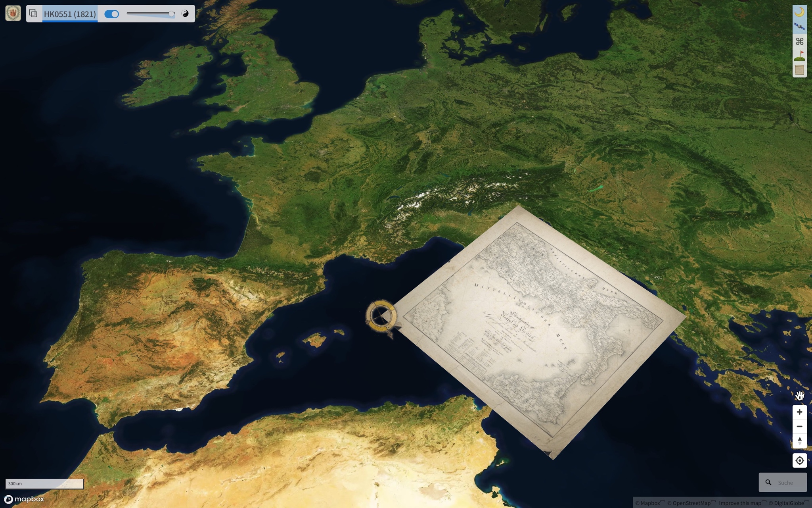
Task: Enable night mode with moon icon
Action: click(x=799, y=12)
